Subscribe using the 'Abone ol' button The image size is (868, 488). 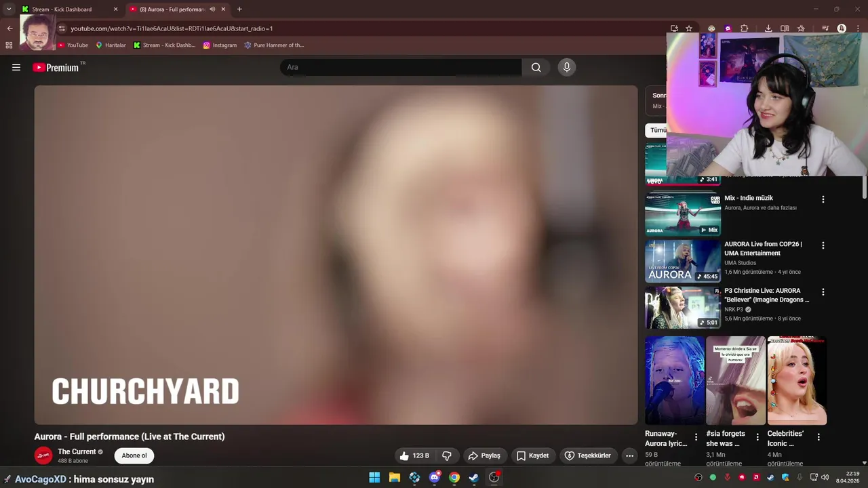[x=134, y=455]
